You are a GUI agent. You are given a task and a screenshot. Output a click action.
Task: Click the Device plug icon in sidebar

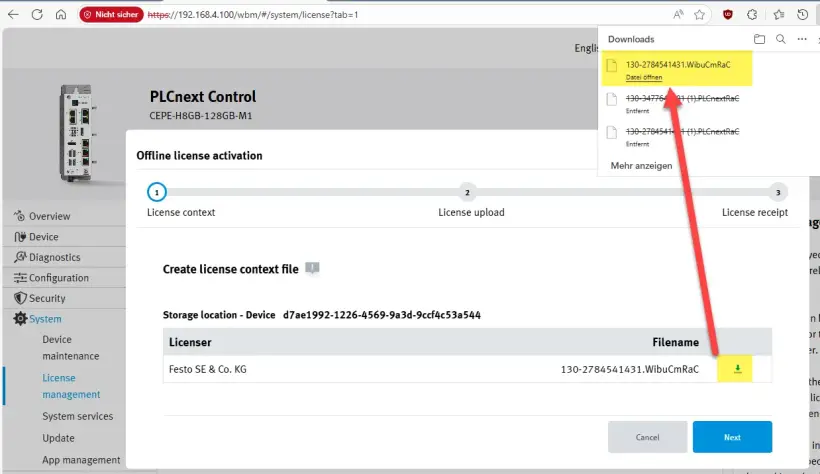coord(20,236)
